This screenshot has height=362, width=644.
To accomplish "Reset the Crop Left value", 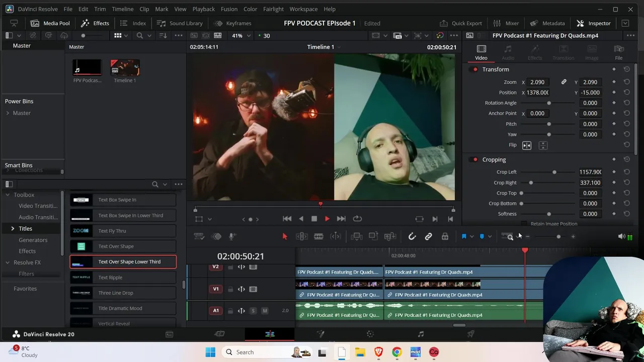I will pyautogui.click(x=626, y=172).
